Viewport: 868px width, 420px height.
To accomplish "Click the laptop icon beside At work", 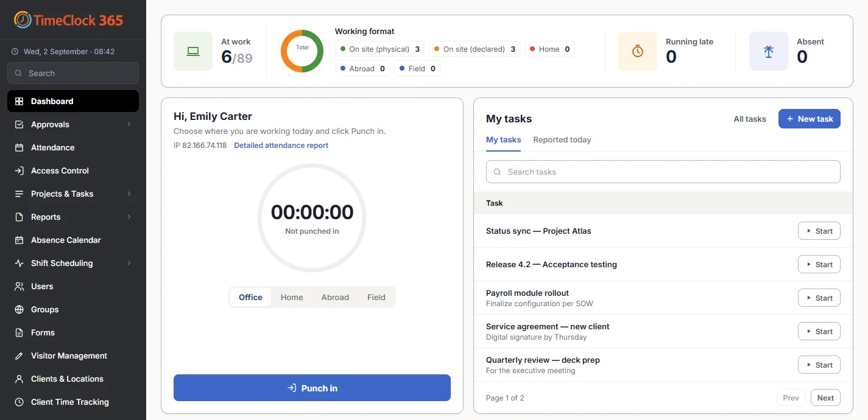I will [193, 51].
